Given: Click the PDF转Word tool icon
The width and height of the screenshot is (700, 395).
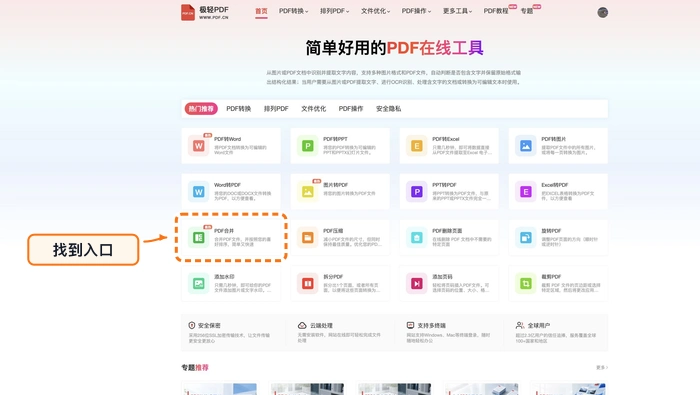Looking at the screenshot, I should [x=199, y=146].
